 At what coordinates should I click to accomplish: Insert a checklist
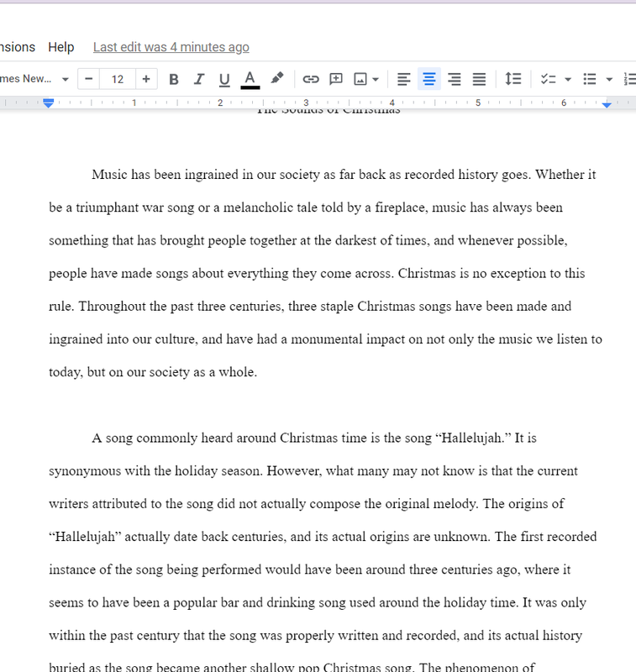click(548, 79)
